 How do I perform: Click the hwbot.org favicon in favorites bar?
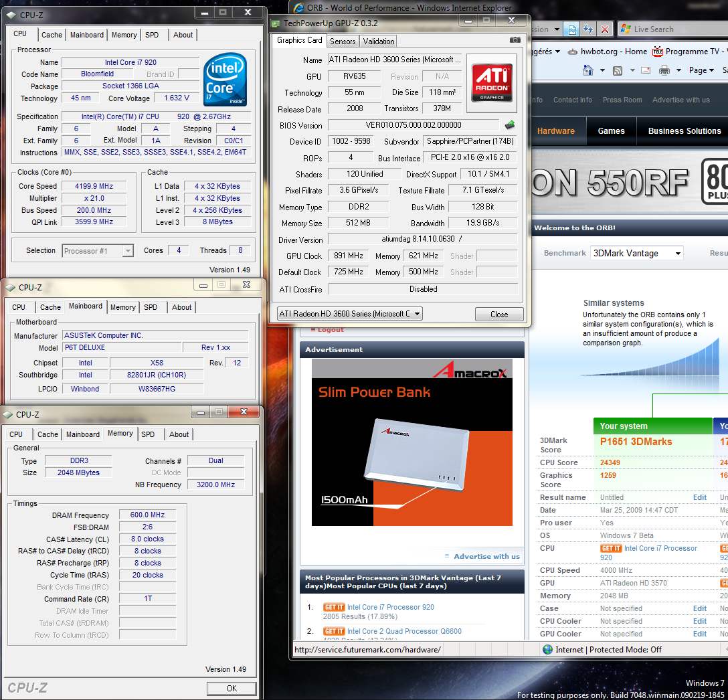573,52
